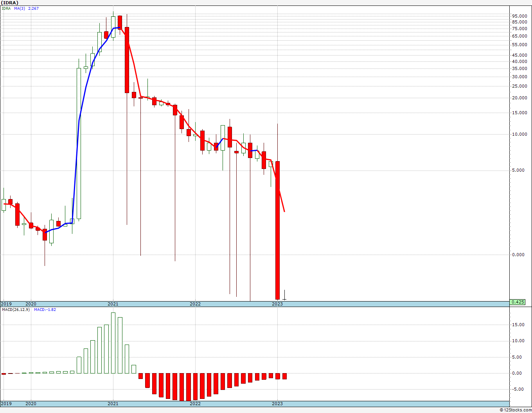Screen dimensions: 532x413
Task: Select the 10.00 MACD axis label
Action: point(518,341)
